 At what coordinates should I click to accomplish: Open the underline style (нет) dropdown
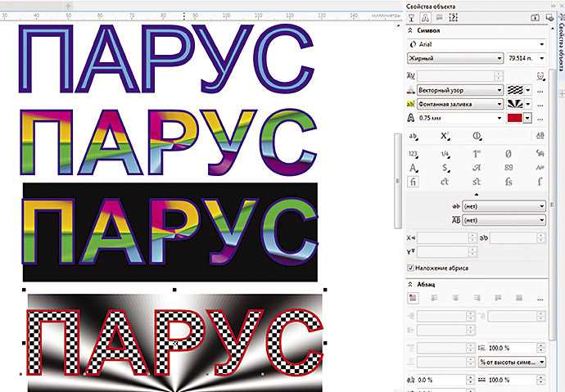click(x=504, y=206)
